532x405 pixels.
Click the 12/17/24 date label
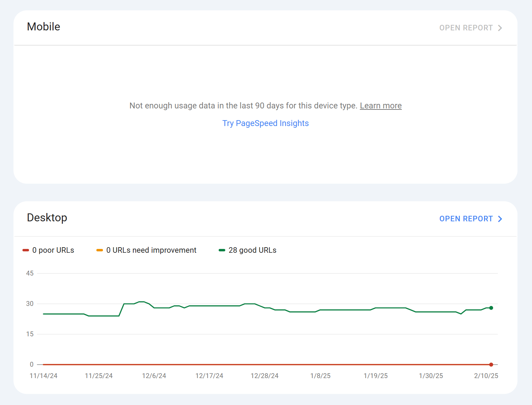(x=209, y=376)
